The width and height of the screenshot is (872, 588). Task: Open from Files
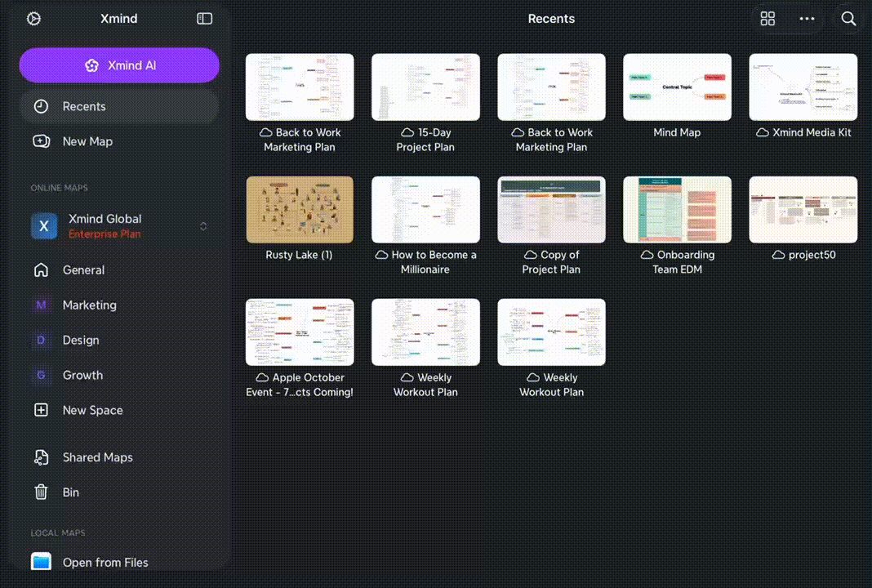(119, 563)
